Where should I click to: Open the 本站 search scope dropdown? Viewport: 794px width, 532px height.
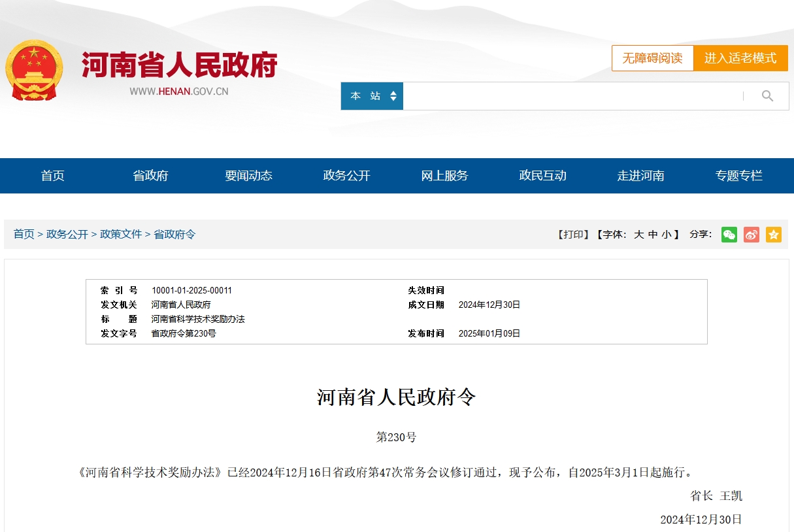(x=372, y=95)
